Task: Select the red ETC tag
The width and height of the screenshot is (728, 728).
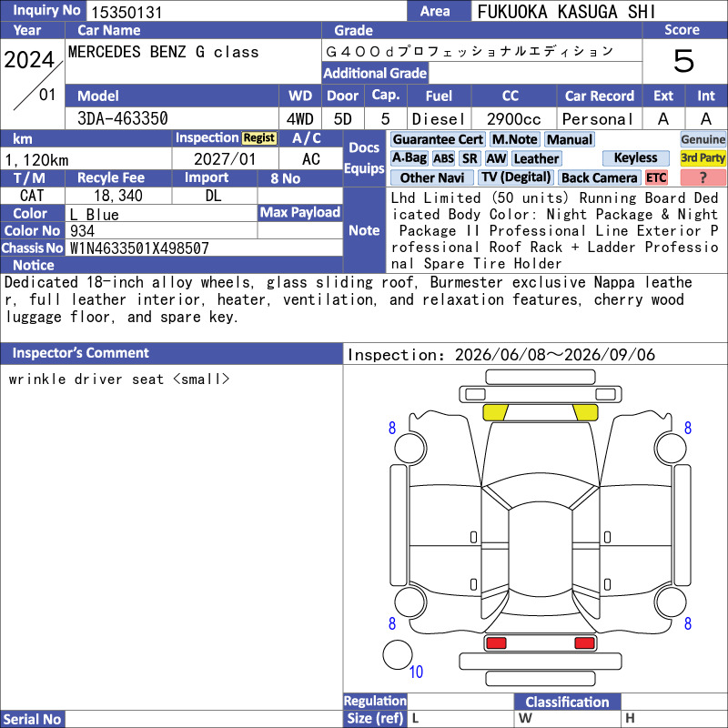Action: coord(656,177)
